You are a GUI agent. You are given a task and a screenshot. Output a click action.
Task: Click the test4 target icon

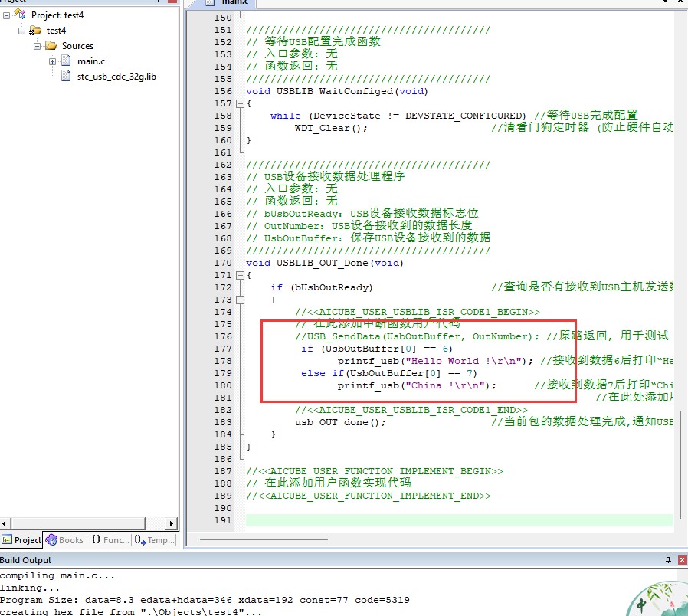click(x=35, y=31)
